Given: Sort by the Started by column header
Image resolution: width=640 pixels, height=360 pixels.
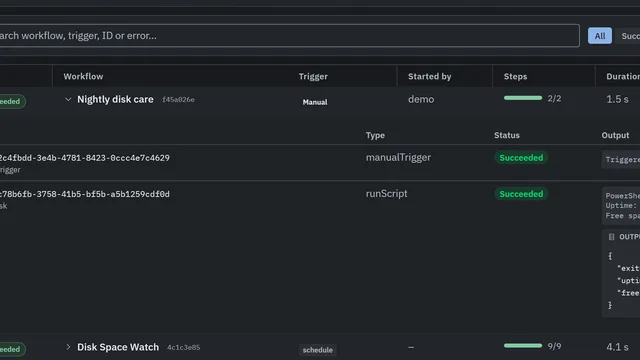Looking at the screenshot, I should pyautogui.click(x=429, y=76).
